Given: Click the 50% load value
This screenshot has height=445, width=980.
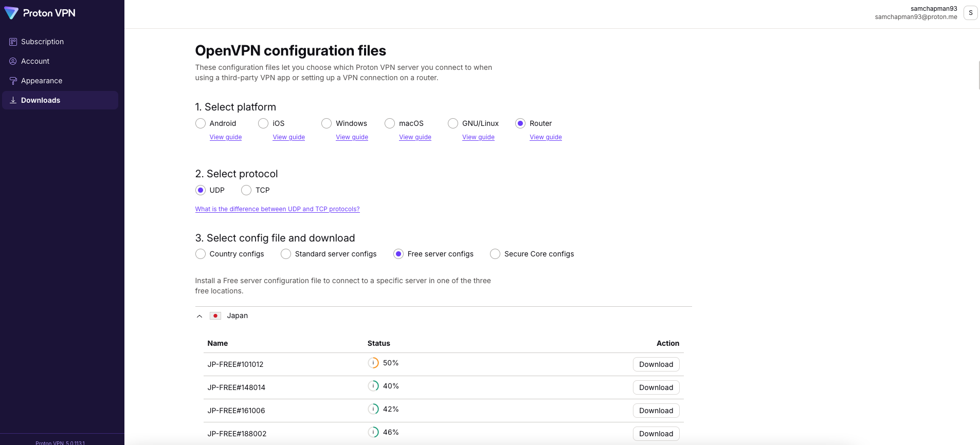Looking at the screenshot, I should tap(391, 363).
